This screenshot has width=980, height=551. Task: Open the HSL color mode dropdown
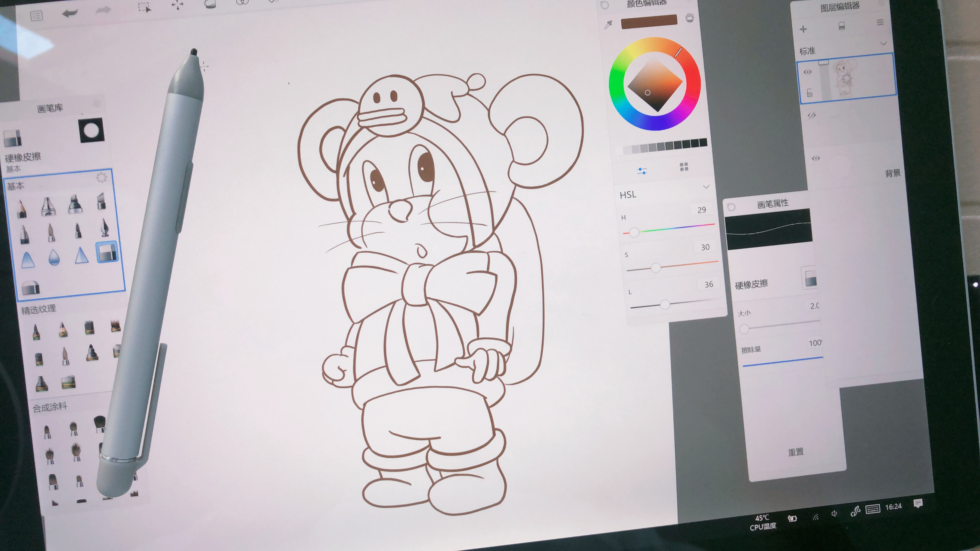pos(706,187)
